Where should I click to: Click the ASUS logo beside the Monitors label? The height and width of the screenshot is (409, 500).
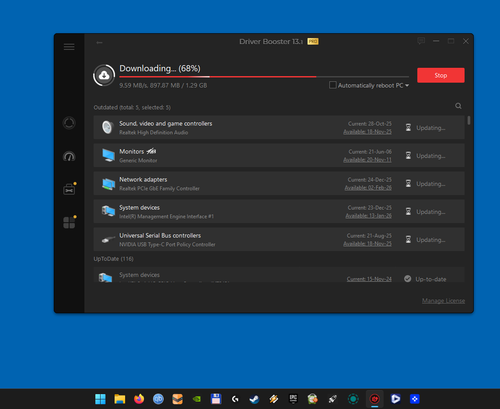pos(151,151)
